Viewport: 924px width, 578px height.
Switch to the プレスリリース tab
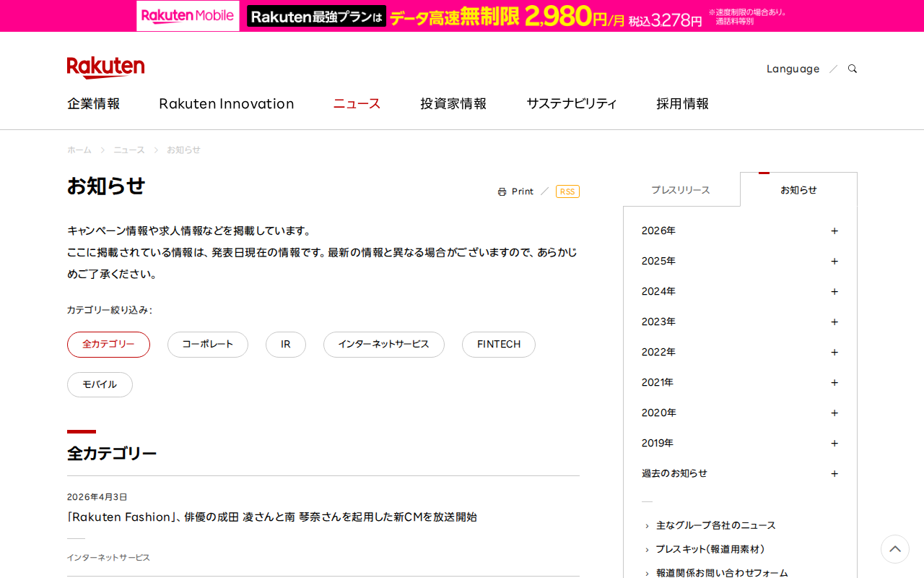click(x=681, y=189)
